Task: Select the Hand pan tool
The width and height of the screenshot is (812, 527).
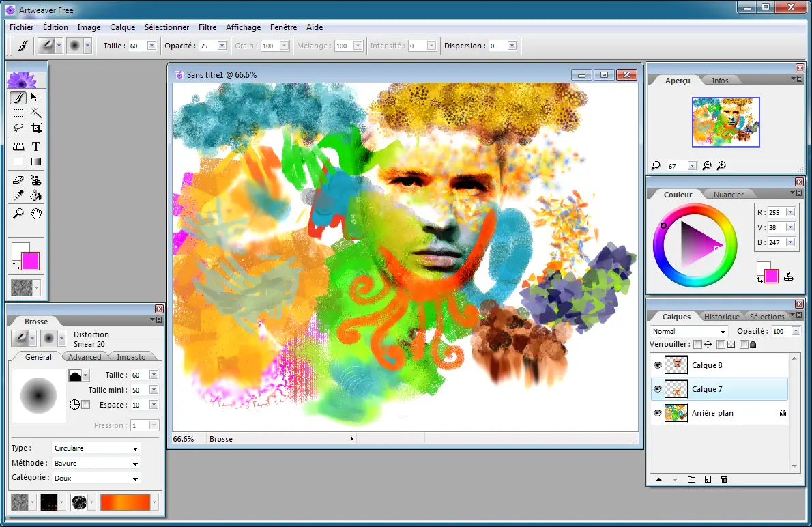Action: [35, 214]
